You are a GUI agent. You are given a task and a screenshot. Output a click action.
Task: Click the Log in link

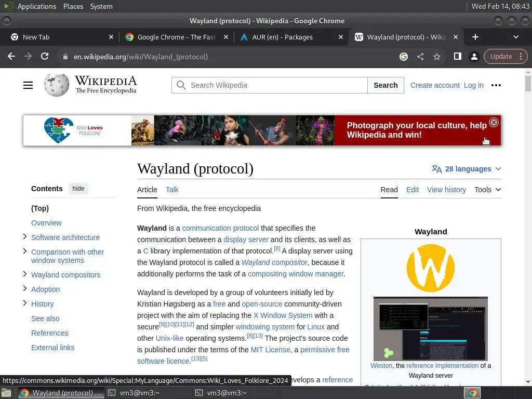(x=474, y=85)
